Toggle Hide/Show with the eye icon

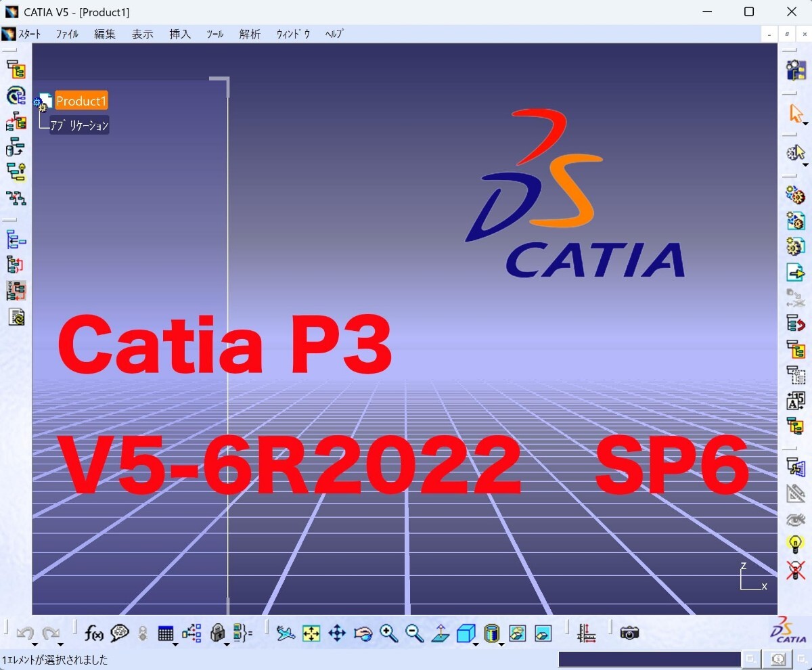pyautogui.click(x=795, y=520)
